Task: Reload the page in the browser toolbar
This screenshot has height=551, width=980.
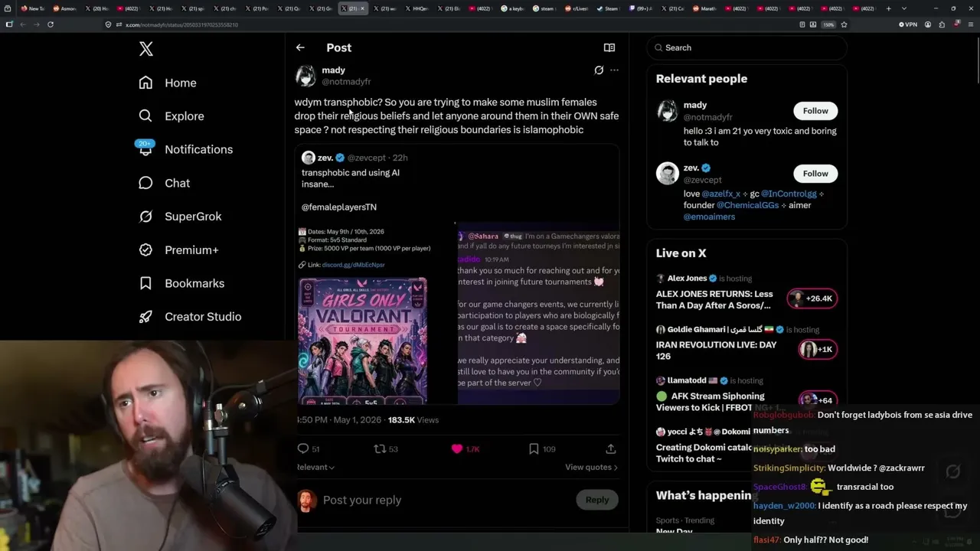Action: [51, 24]
